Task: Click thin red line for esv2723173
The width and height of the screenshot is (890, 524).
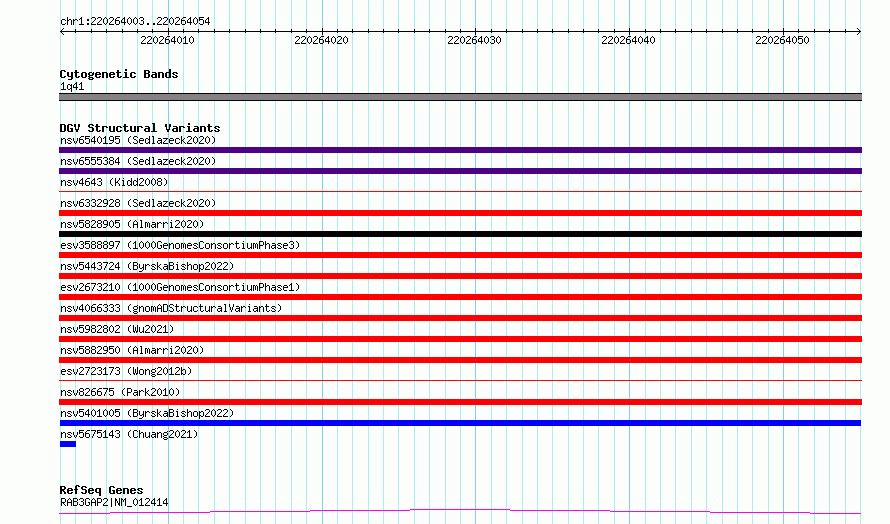Action: [x=460, y=381]
